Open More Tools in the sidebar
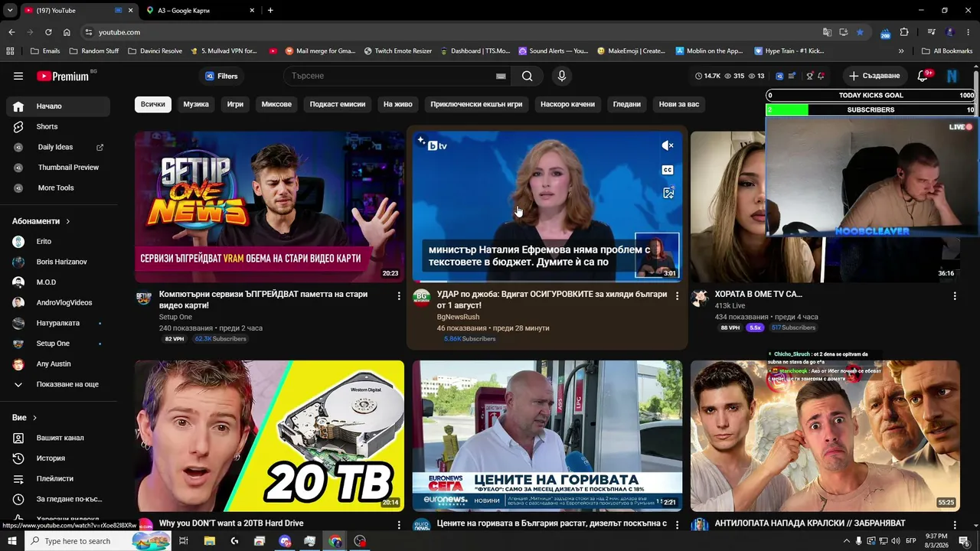Viewport: 980px width, 551px height. coord(58,187)
